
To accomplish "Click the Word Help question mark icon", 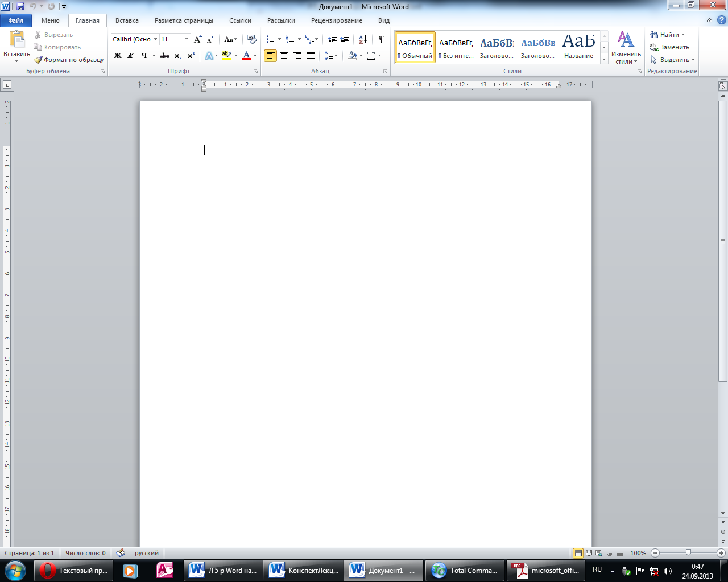I will pos(722,20).
